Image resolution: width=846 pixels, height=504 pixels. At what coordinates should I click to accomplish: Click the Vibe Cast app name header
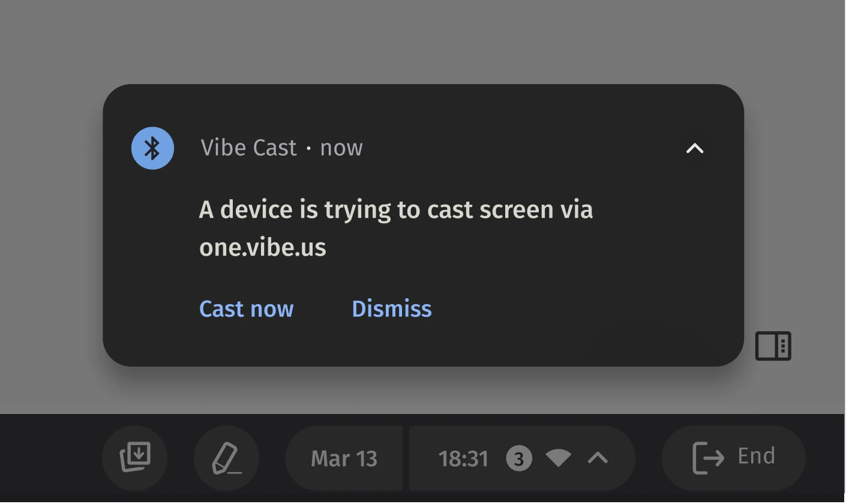tap(248, 148)
